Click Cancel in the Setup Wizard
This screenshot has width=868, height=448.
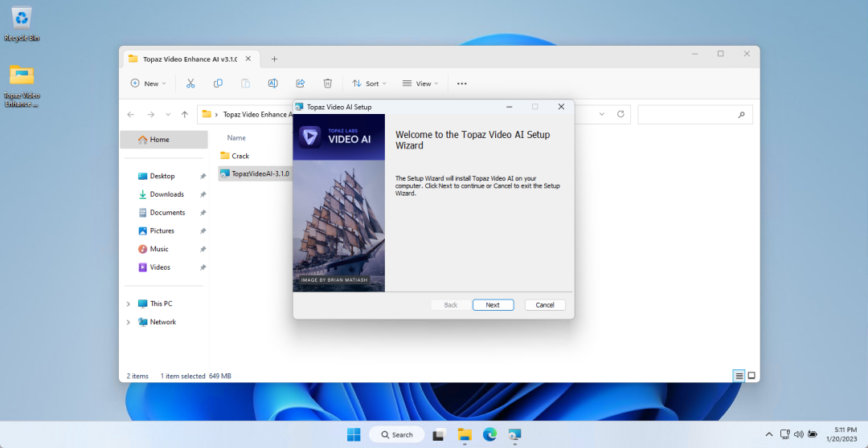[545, 305]
